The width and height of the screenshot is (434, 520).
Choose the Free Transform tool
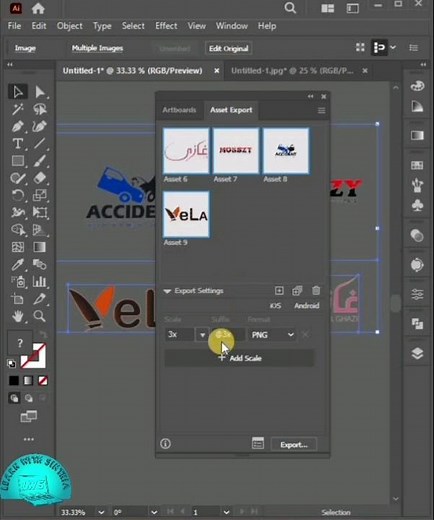point(40,212)
